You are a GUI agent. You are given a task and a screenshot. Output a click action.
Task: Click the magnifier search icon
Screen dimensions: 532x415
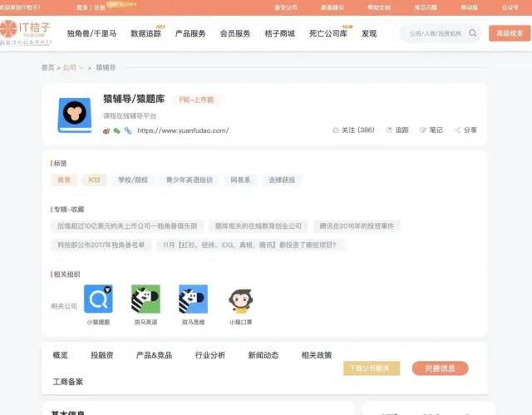click(473, 33)
